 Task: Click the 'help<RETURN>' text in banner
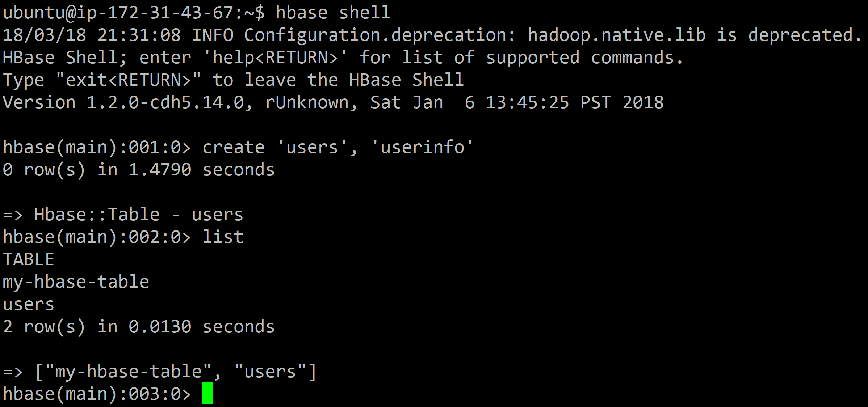pyautogui.click(x=275, y=58)
